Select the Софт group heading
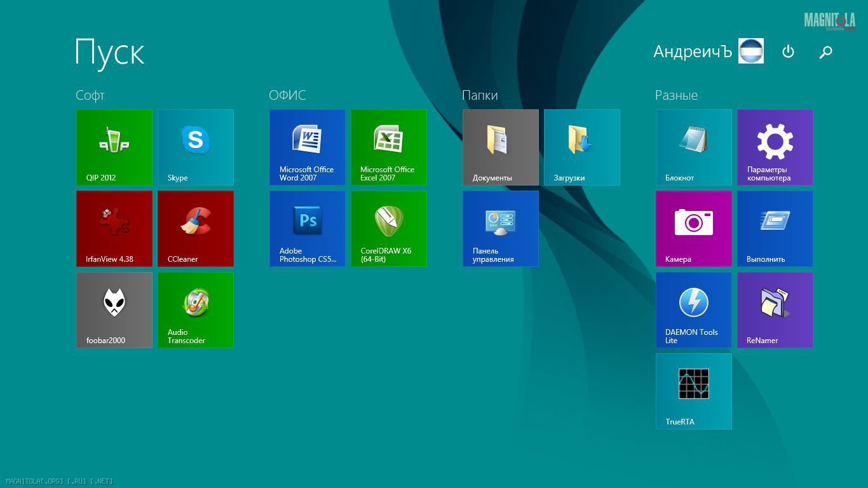 [90, 95]
